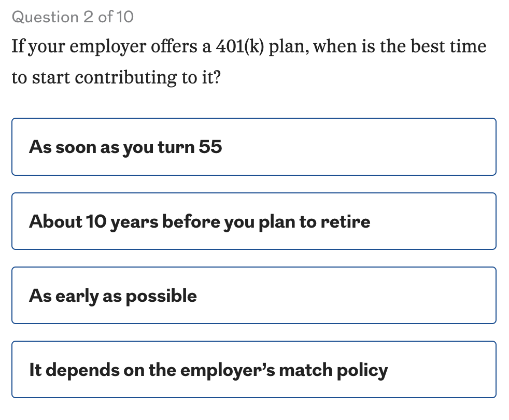Click 'As early' at the start of the third option

(63, 296)
